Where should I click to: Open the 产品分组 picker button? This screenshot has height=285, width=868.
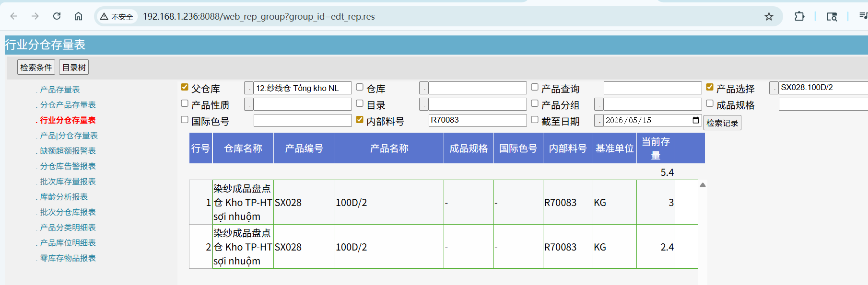pos(599,104)
